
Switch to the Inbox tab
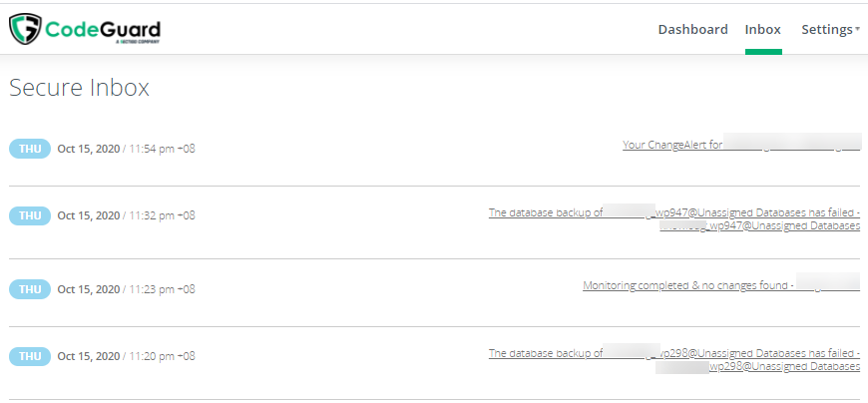pyautogui.click(x=763, y=29)
